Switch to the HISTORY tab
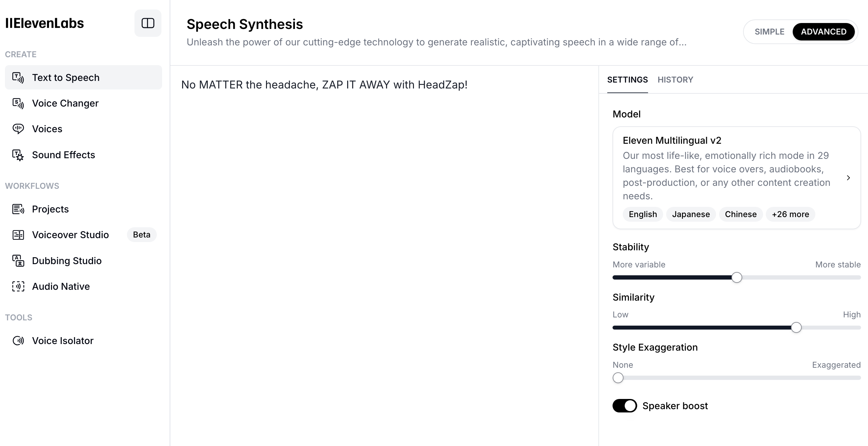 click(x=675, y=80)
